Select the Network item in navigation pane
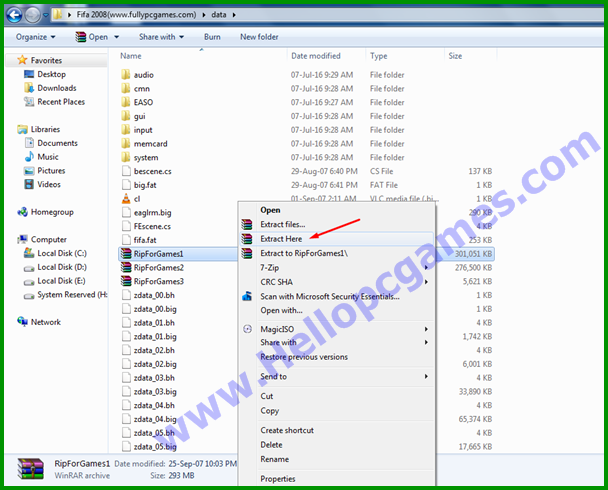This screenshot has width=608, height=490. point(46,322)
